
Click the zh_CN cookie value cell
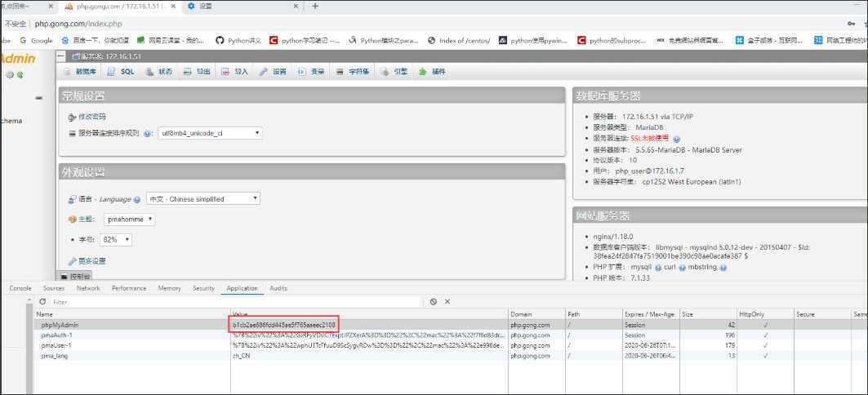(369, 356)
